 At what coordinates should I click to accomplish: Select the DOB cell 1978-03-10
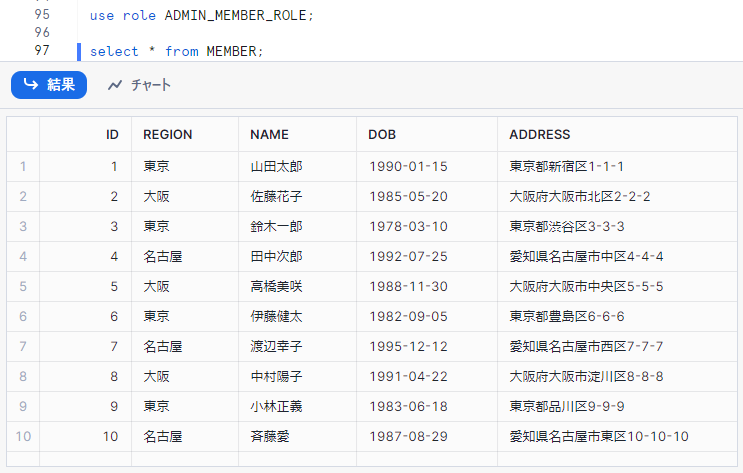point(427,227)
